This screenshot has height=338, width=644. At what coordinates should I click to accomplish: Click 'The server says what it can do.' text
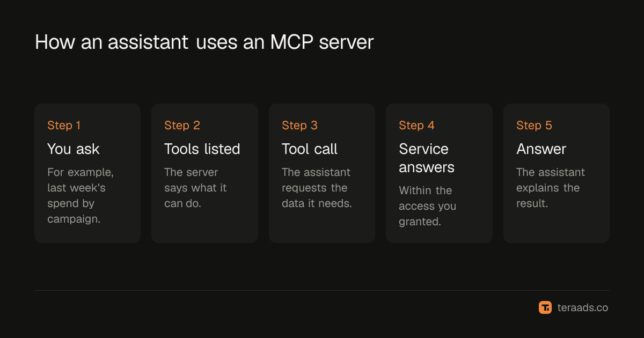pyautogui.click(x=195, y=188)
